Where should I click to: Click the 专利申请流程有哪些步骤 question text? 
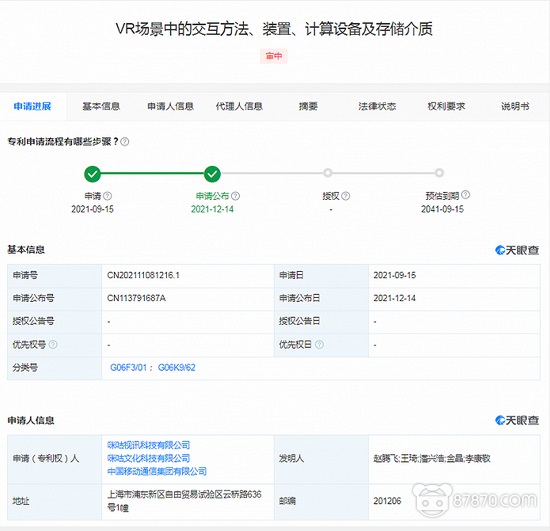point(63,142)
